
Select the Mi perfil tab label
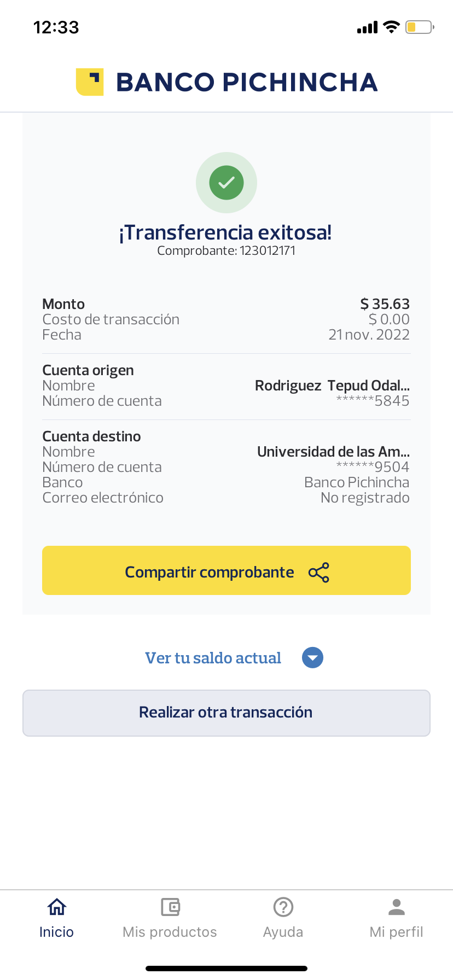(396, 932)
